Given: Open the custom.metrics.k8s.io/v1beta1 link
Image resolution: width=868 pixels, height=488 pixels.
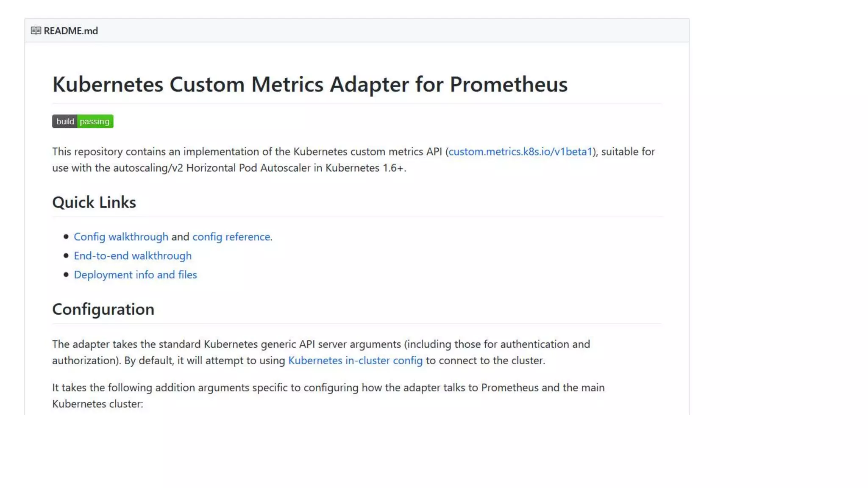Looking at the screenshot, I should click(x=520, y=151).
